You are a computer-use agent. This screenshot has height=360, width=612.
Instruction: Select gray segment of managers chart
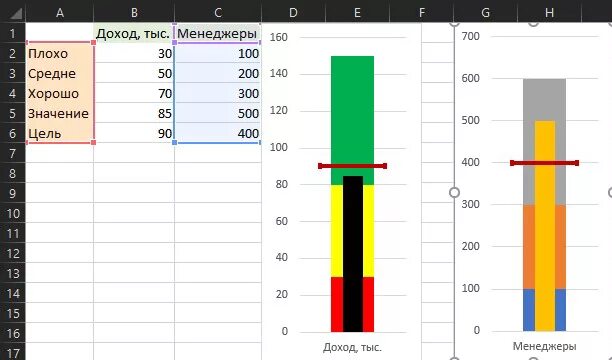(x=544, y=100)
